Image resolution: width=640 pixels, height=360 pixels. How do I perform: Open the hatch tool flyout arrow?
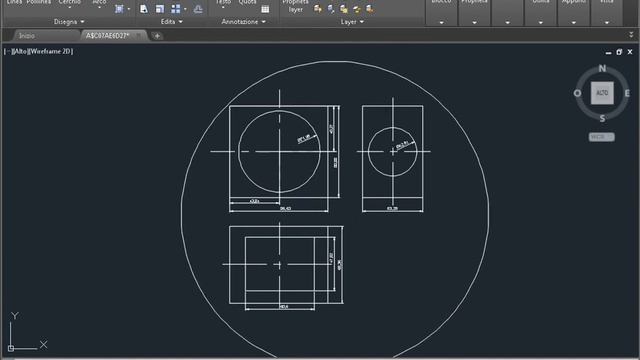tap(129, 9)
